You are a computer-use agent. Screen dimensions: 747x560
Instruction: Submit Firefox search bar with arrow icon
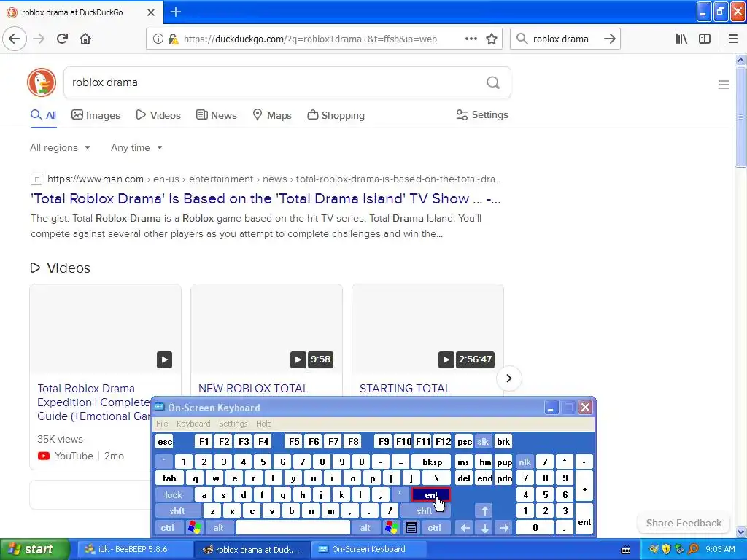[x=610, y=39]
